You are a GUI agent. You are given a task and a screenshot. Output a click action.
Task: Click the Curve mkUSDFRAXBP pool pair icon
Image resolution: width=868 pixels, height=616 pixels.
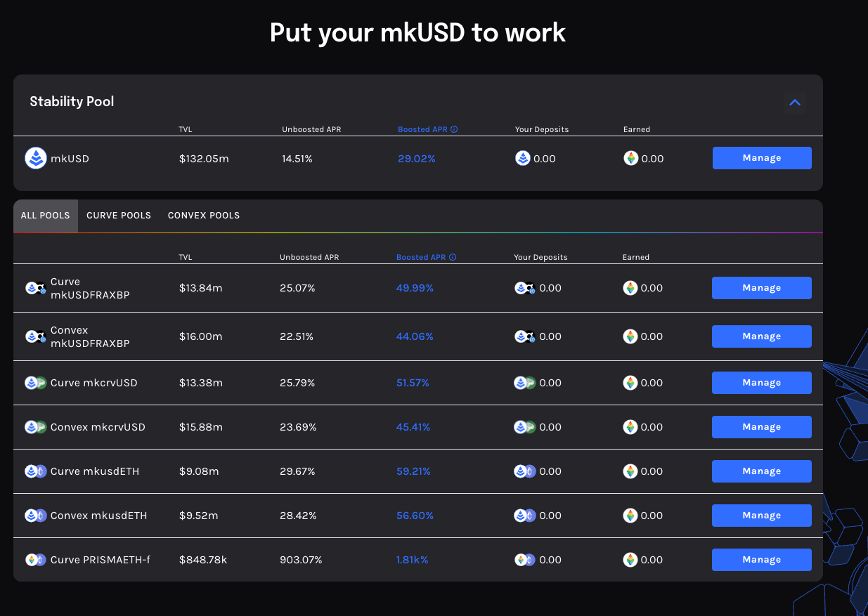tap(36, 288)
